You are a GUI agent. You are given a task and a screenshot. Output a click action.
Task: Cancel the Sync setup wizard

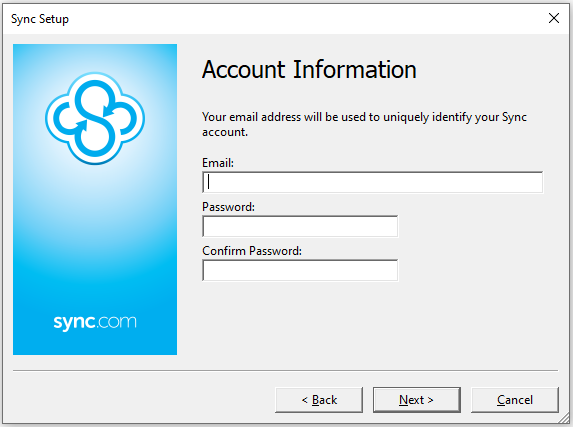pyautogui.click(x=515, y=400)
